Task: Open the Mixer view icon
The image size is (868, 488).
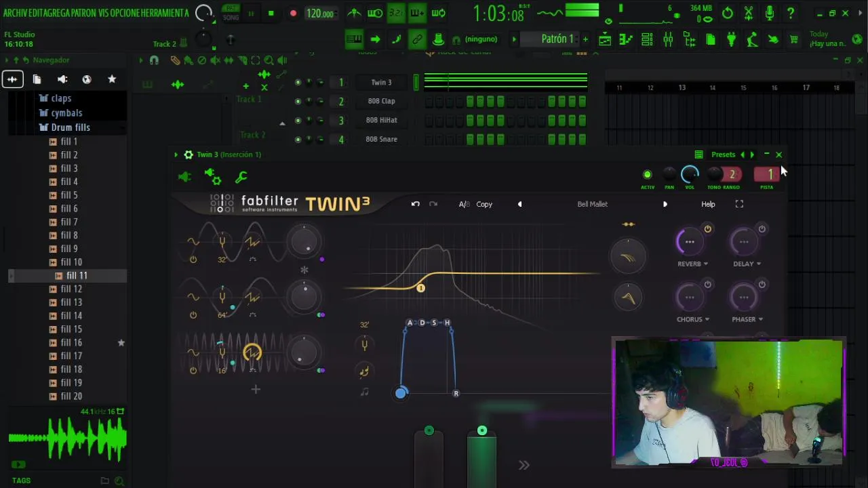Action: pos(668,40)
